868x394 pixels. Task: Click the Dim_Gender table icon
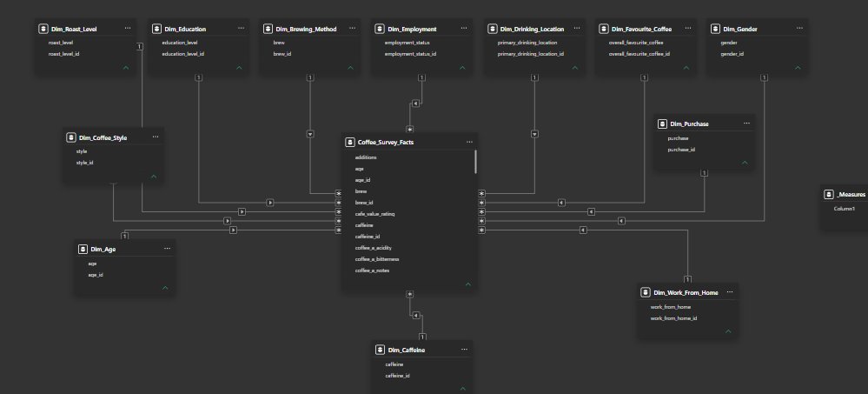(x=715, y=29)
